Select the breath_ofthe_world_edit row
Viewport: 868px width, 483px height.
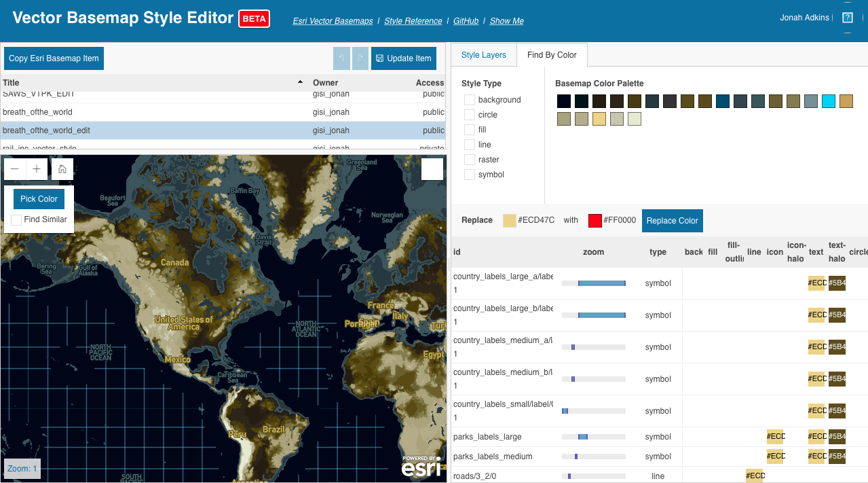(x=223, y=130)
